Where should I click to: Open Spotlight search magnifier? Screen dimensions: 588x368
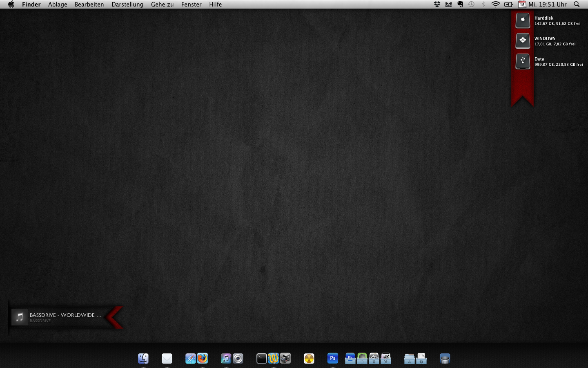577,4
